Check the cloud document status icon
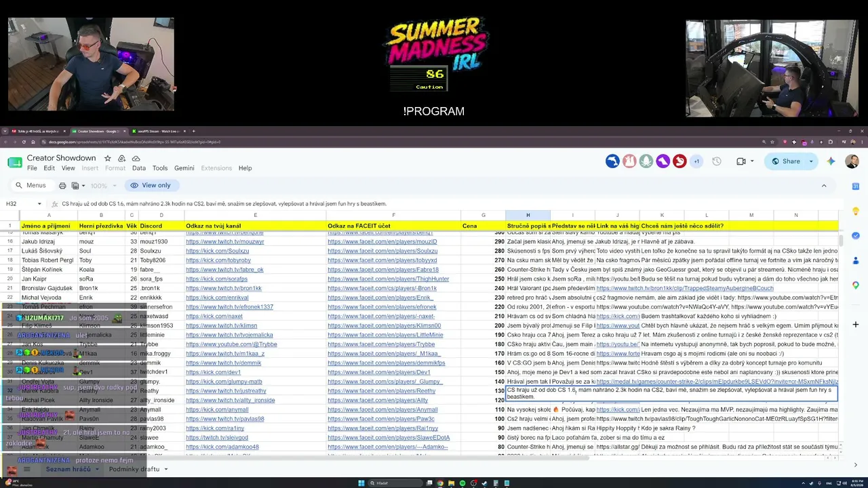 136,158
